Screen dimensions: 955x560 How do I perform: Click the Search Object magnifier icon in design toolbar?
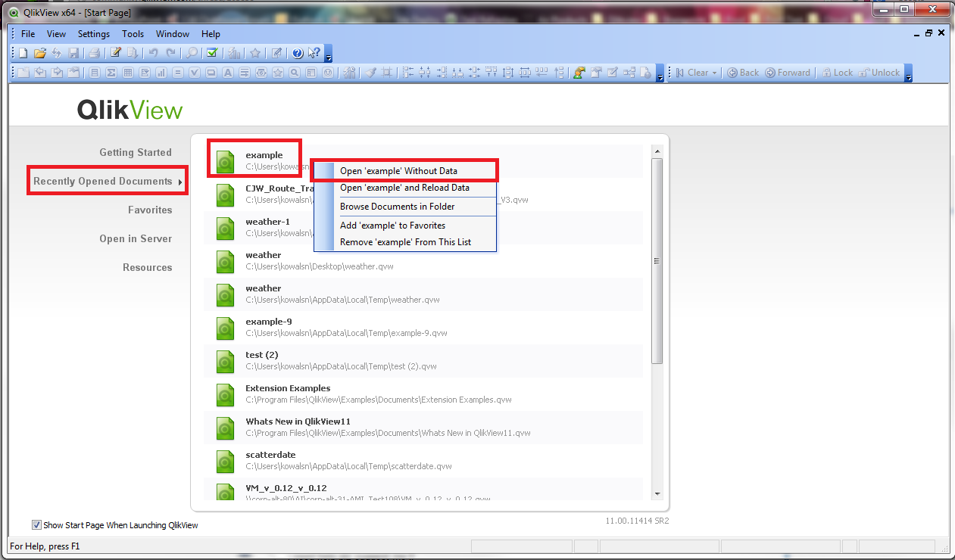coord(294,73)
